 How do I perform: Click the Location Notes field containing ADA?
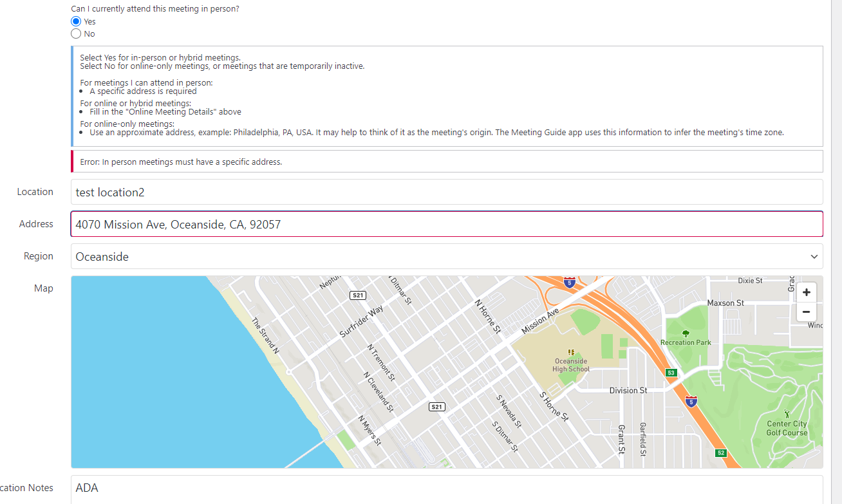[x=447, y=489]
